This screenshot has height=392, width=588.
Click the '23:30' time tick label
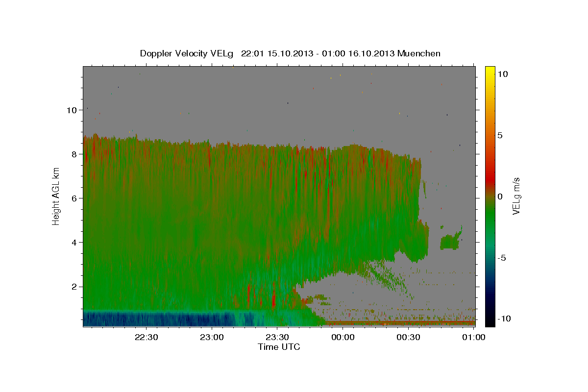(277, 337)
